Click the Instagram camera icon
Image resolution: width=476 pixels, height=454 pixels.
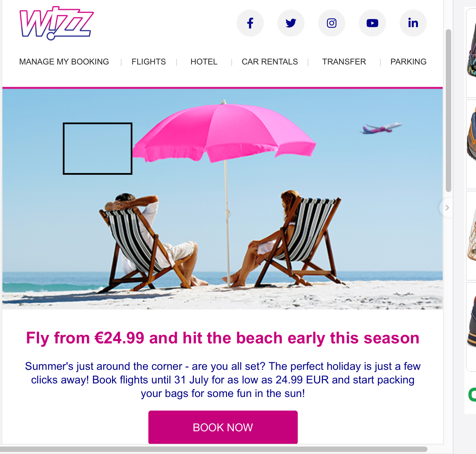click(332, 23)
